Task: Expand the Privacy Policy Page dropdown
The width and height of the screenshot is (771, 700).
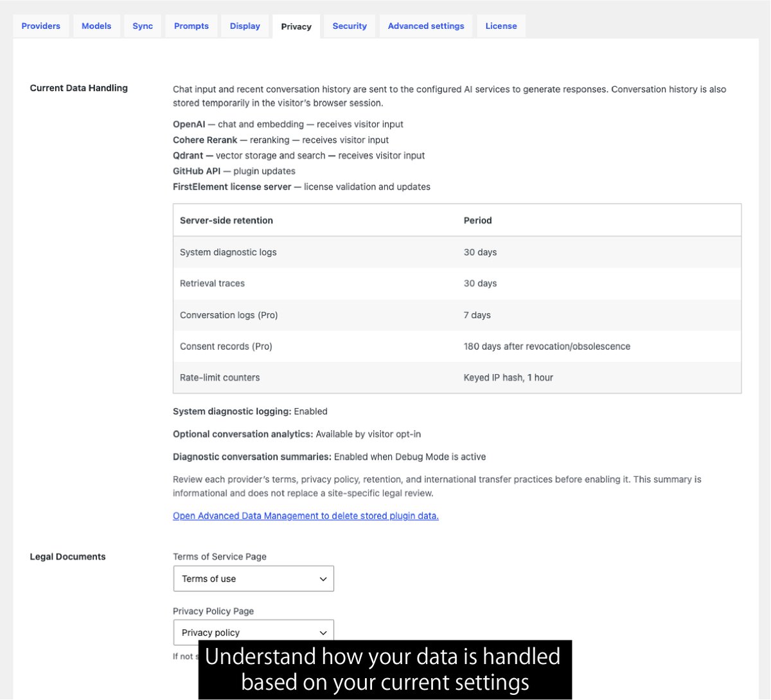Action: (x=254, y=633)
